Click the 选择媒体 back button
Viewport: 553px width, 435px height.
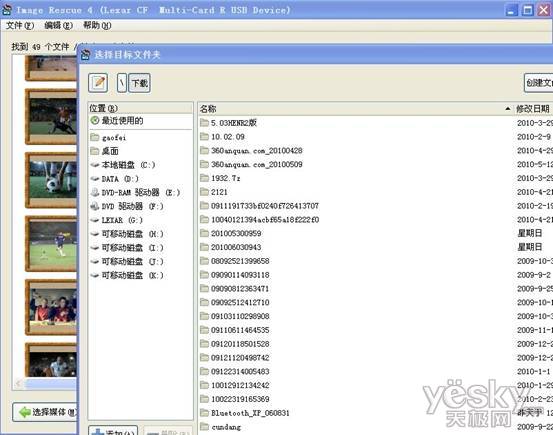click(45, 412)
